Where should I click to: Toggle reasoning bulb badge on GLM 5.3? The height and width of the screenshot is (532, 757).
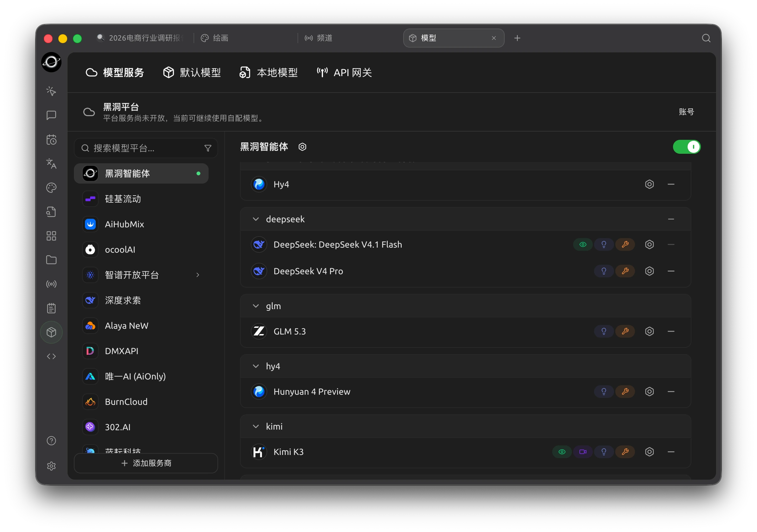tap(604, 331)
